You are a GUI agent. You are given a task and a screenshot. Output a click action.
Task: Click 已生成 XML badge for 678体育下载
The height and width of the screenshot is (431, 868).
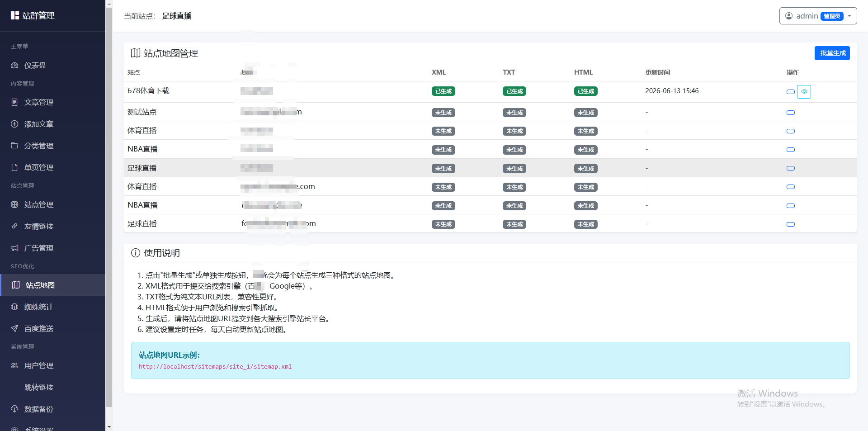point(443,91)
